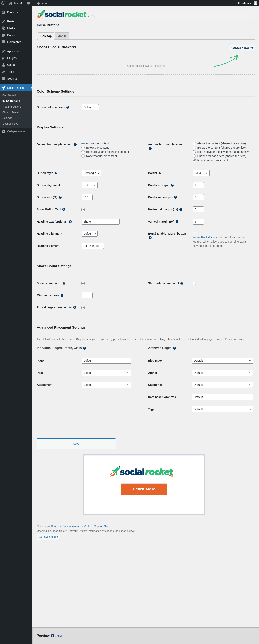
Task: Open the comments bubble icon in admin bar
Action: (29, 3)
